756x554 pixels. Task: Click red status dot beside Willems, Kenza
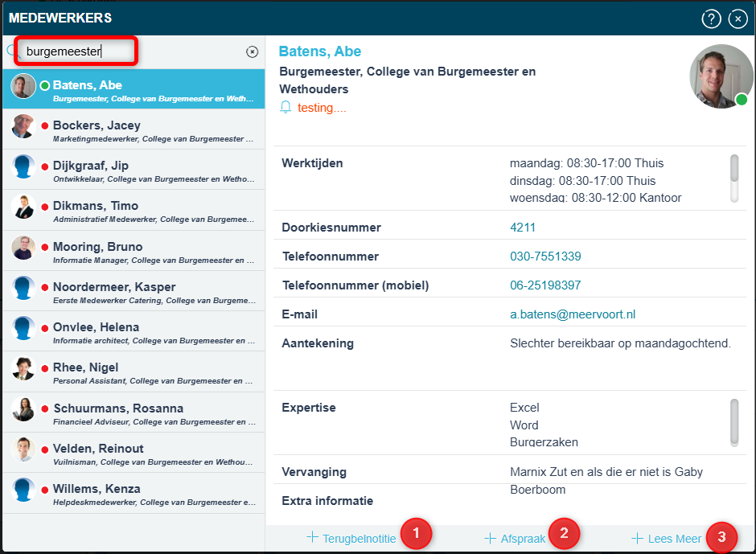tap(45, 490)
